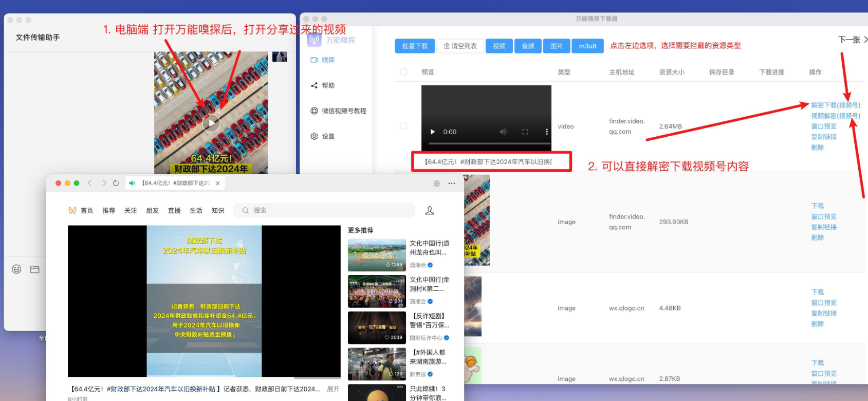
Task: Select the 图片 resource filter
Action: [x=557, y=46]
